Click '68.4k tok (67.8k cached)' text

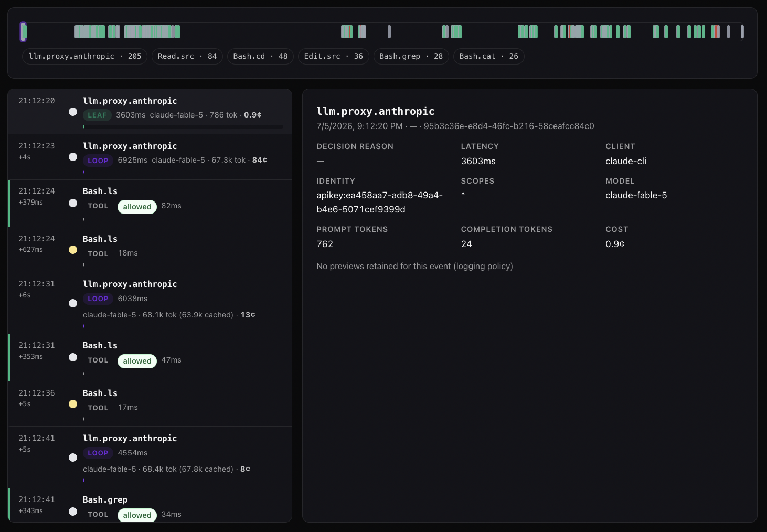[x=188, y=469]
